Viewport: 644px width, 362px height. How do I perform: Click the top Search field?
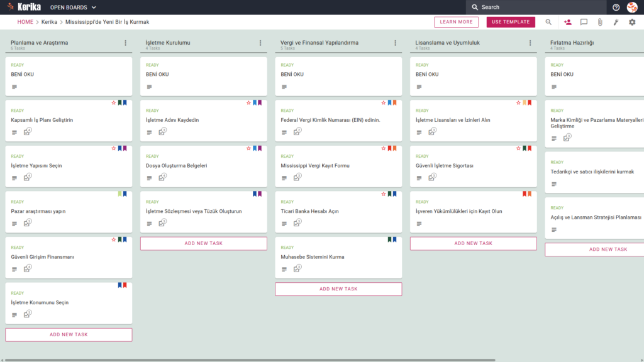pyautogui.click(x=536, y=7)
